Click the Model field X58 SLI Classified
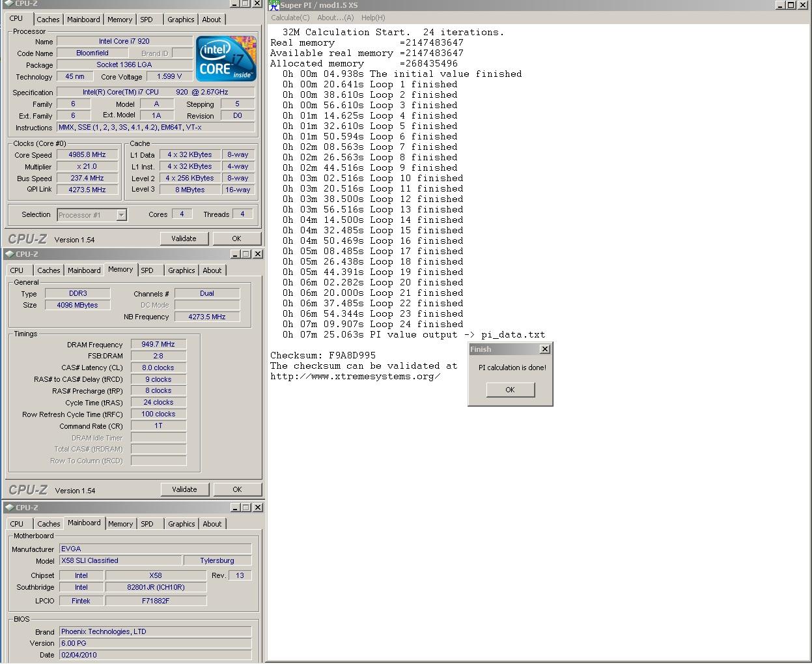The image size is (812, 664). click(120, 560)
